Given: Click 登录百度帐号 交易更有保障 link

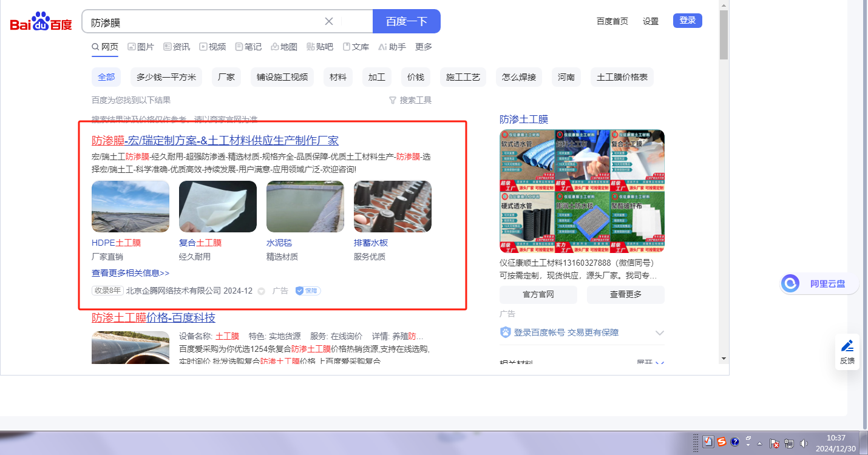Looking at the screenshot, I should pyautogui.click(x=566, y=332).
